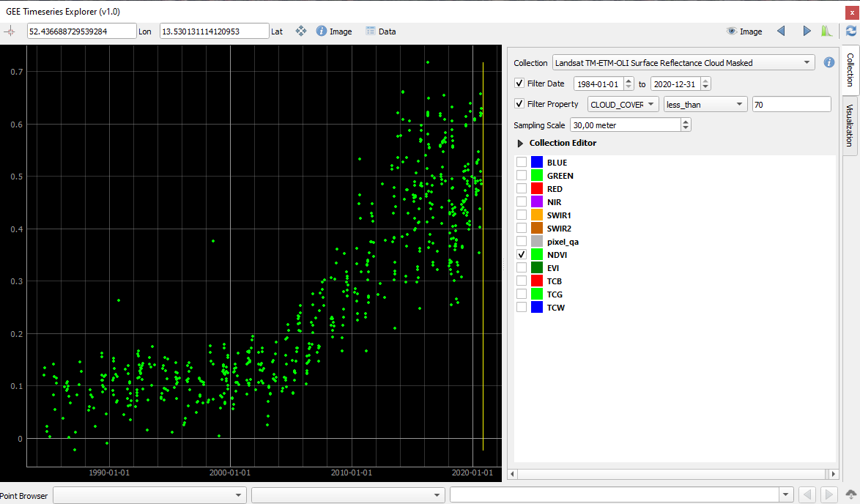Click Point Browser previous point arrow
860x504 pixels.
pyautogui.click(x=807, y=495)
